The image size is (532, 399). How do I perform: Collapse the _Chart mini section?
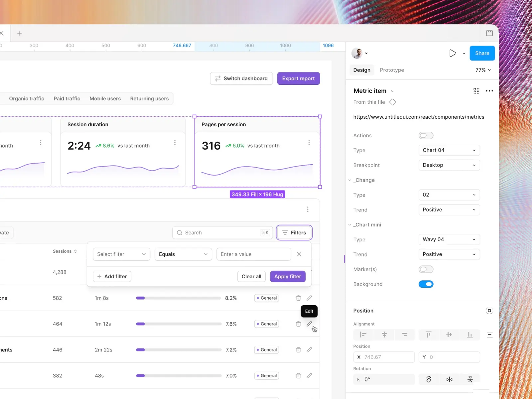[349, 225]
